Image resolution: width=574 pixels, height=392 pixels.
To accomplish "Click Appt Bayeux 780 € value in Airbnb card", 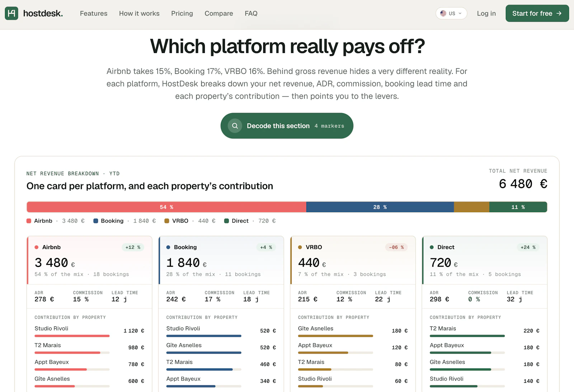I will (x=136, y=364).
